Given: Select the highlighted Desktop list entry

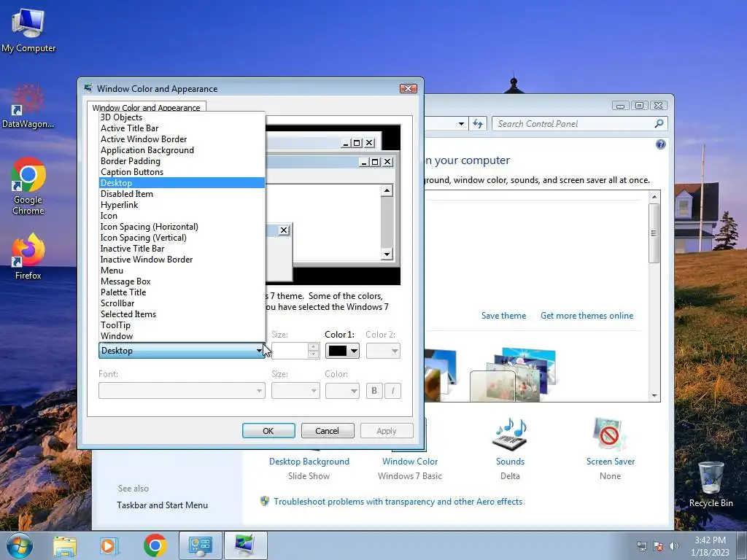Looking at the screenshot, I should [182, 183].
